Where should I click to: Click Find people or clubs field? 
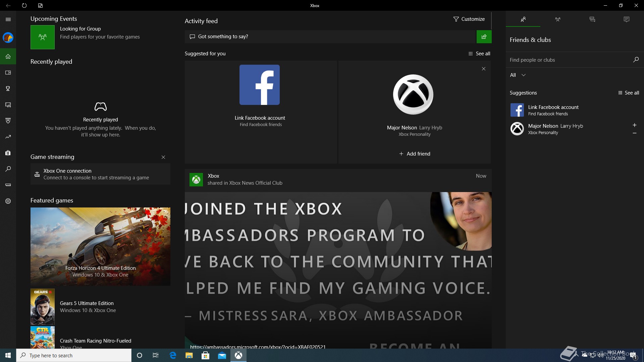click(x=569, y=60)
